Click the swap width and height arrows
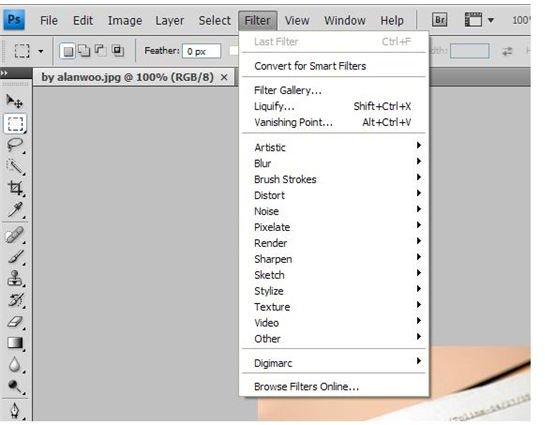This screenshot has height=425, width=545. [507, 51]
